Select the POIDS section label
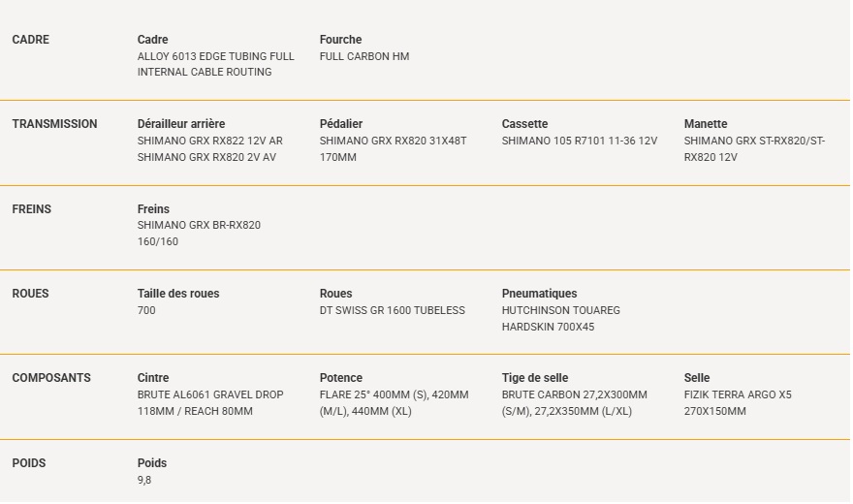Image resolution: width=853 pixels, height=504 pixels. pyautogui.click(x=29, y=463)
